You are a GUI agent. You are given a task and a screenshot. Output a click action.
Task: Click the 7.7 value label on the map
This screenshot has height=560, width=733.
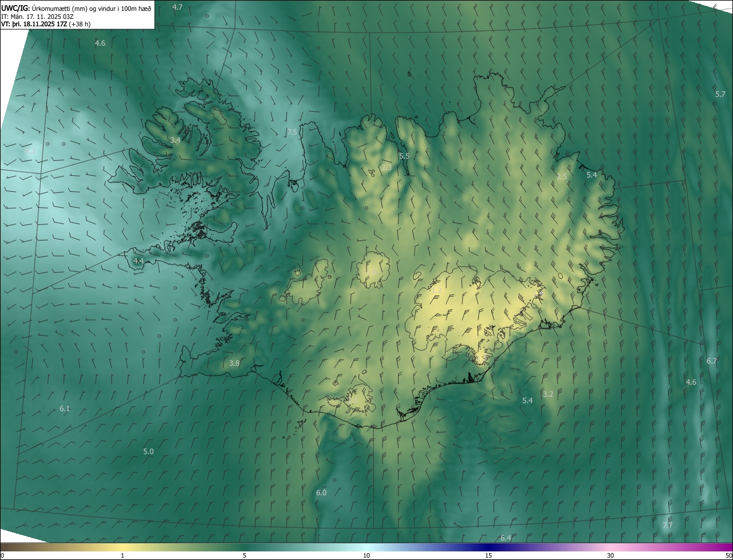tap(667, 525)
